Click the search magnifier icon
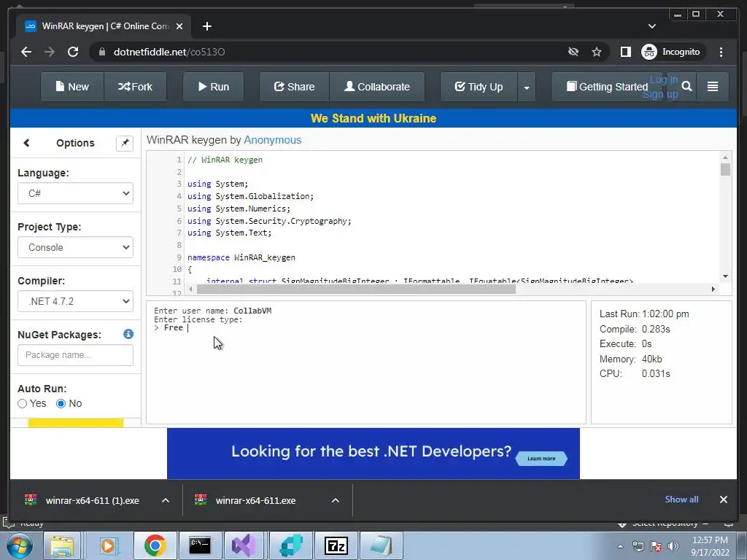 coord(686,87)
